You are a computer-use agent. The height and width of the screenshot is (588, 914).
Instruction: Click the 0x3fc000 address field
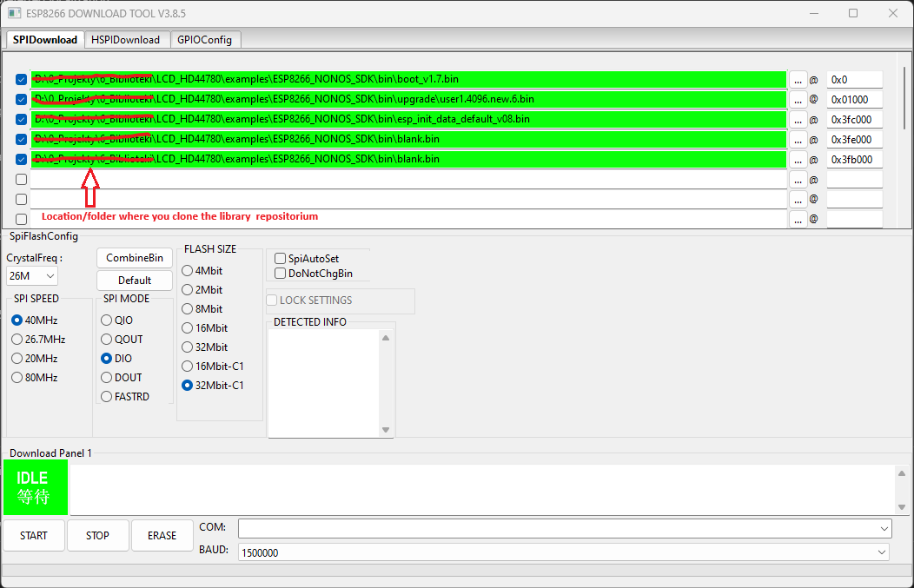tap(855, 120)
